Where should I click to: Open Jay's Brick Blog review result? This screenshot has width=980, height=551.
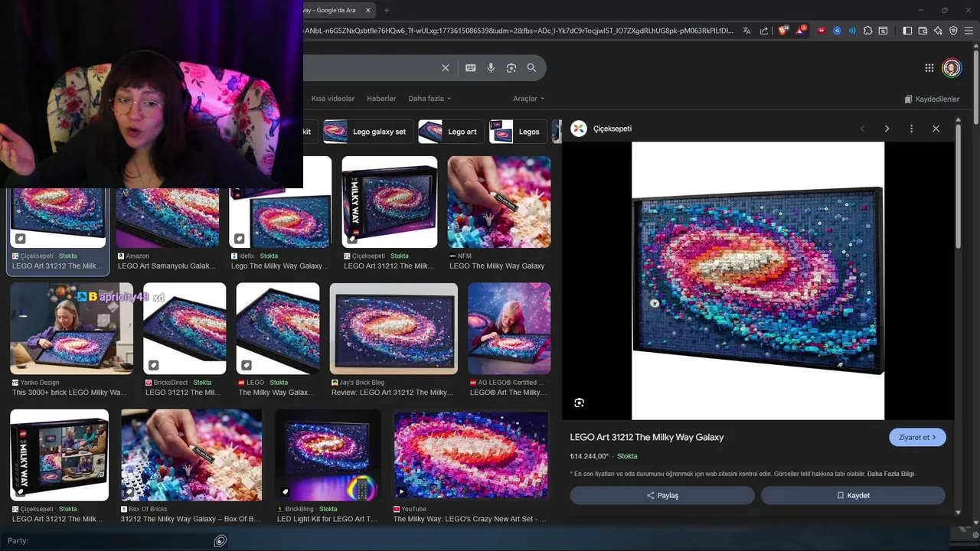click(393, 392)
